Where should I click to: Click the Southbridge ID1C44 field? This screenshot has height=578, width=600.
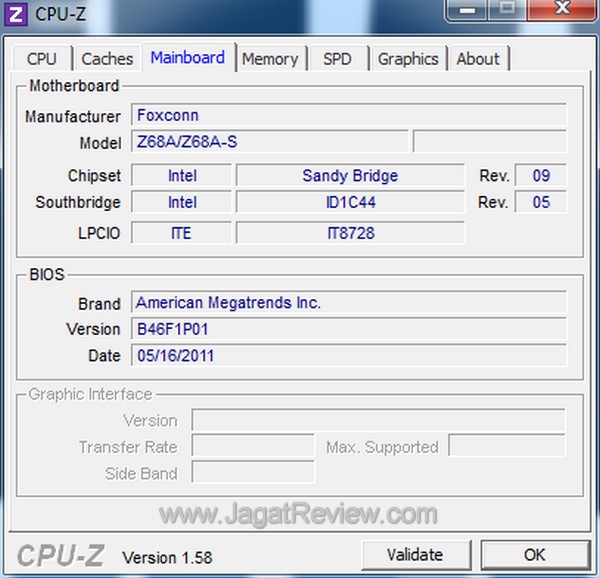pyautogui.click(x=350, y=202)
